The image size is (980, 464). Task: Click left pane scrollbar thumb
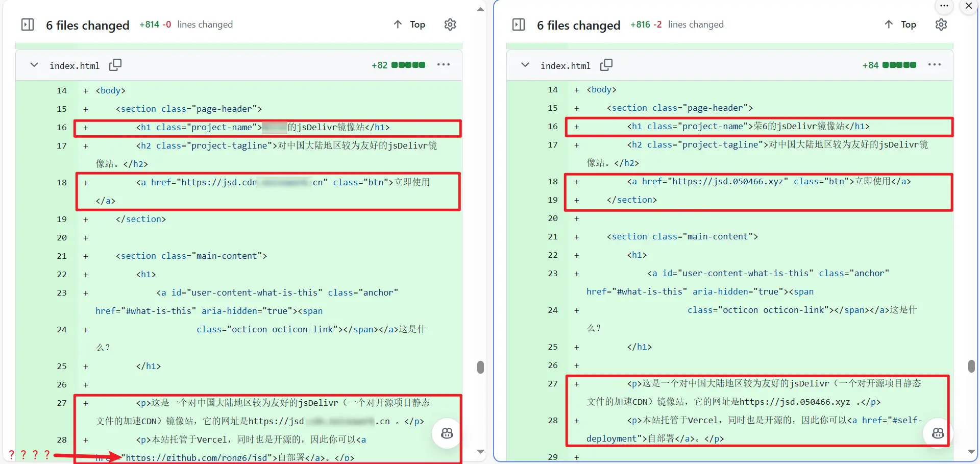[480, 368]
